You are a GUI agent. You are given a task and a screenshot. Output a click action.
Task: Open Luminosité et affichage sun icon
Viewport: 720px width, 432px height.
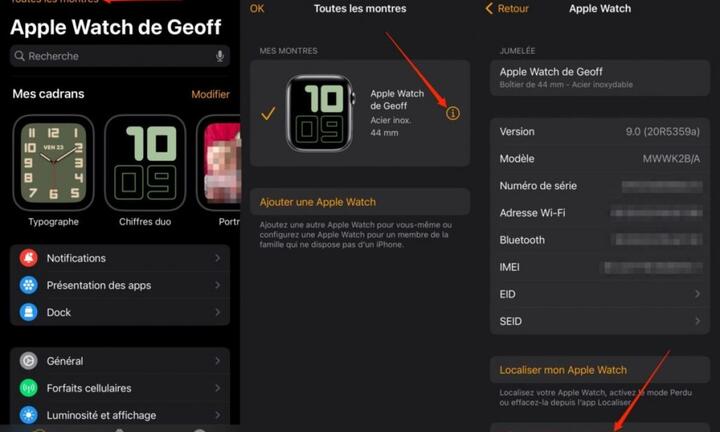click(x=28, y=415)
